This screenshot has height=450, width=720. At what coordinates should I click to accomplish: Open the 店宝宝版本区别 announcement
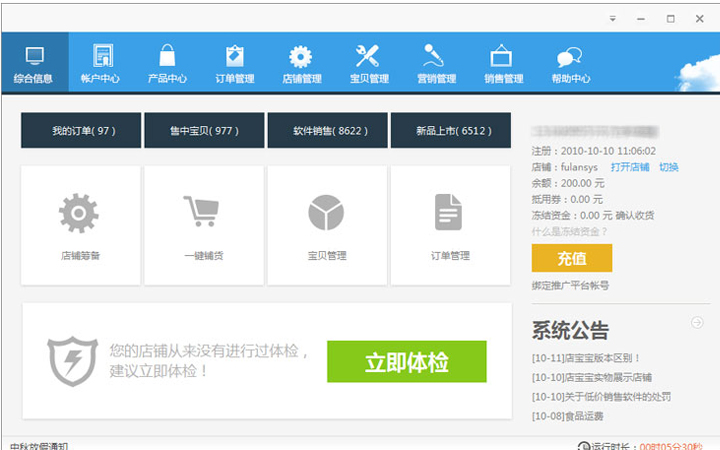[x=587, y=357]
